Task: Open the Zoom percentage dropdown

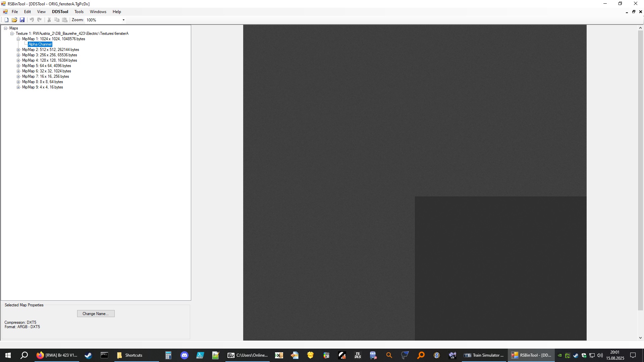Action: (123, 20)
